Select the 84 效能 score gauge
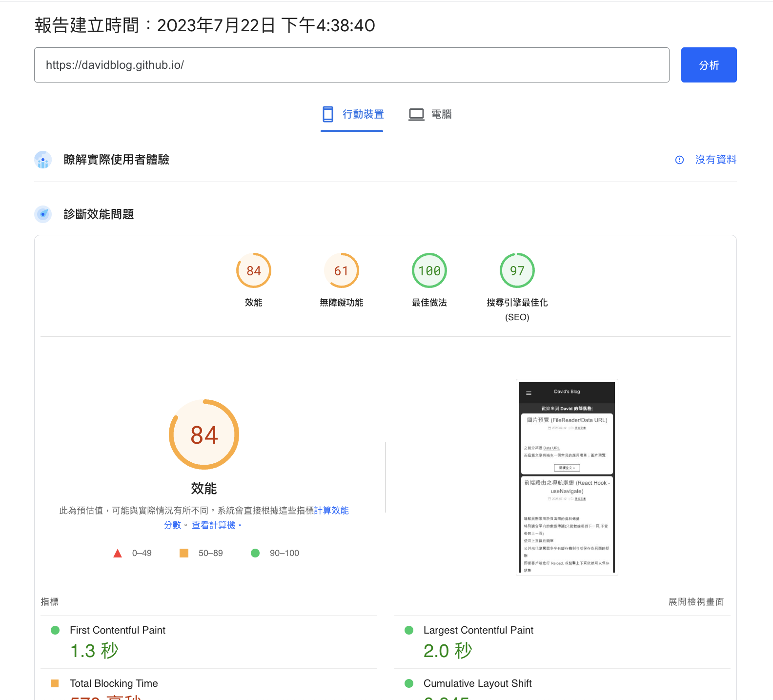The image size is (773, 700). coord(254,270)
